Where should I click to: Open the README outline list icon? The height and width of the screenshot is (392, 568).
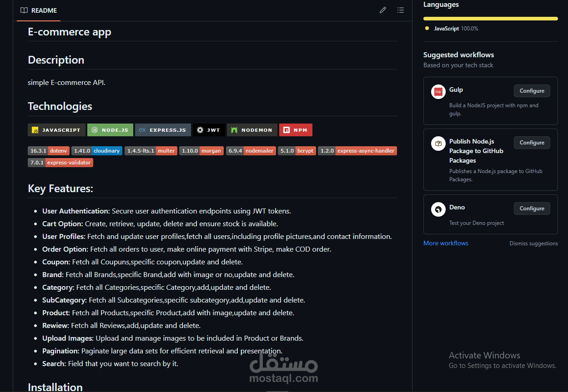[400, 10]
